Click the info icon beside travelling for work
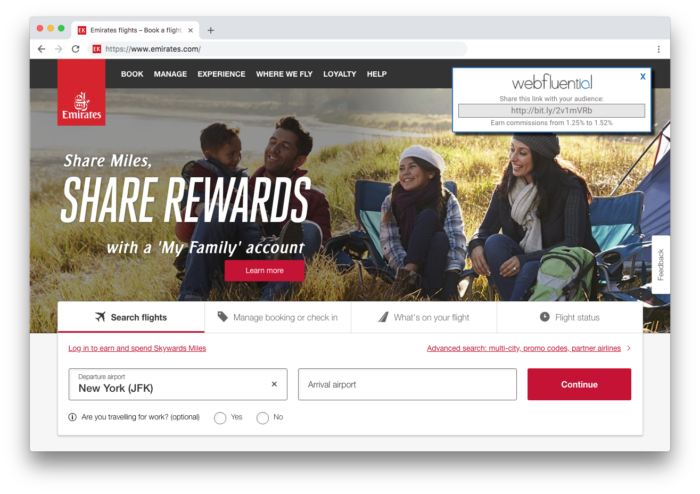The height and width of the screenshot is (494, 700). tap(72, 417)
